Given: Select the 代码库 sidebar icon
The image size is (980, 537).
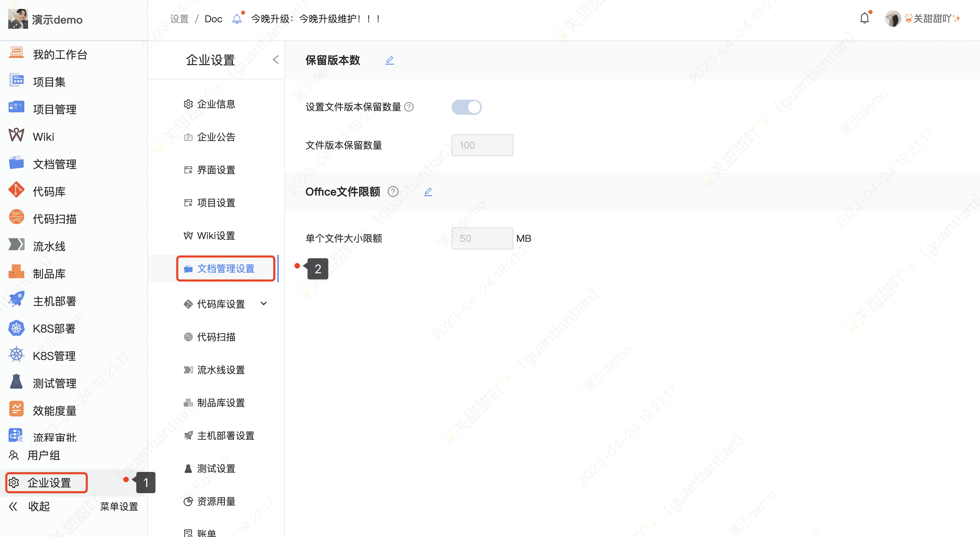Looking at the screenshot, I should pos(16,191).
